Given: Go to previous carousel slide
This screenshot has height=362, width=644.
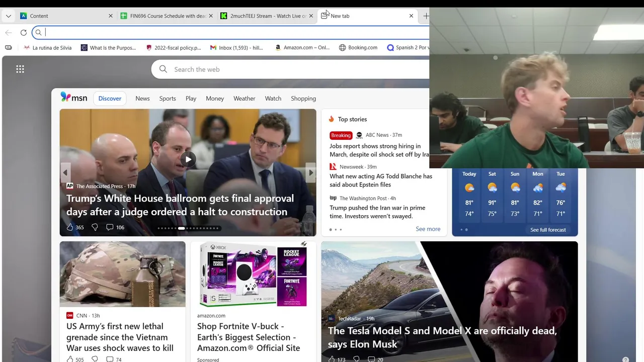Looking at the screenshot, I should point(65,172).
